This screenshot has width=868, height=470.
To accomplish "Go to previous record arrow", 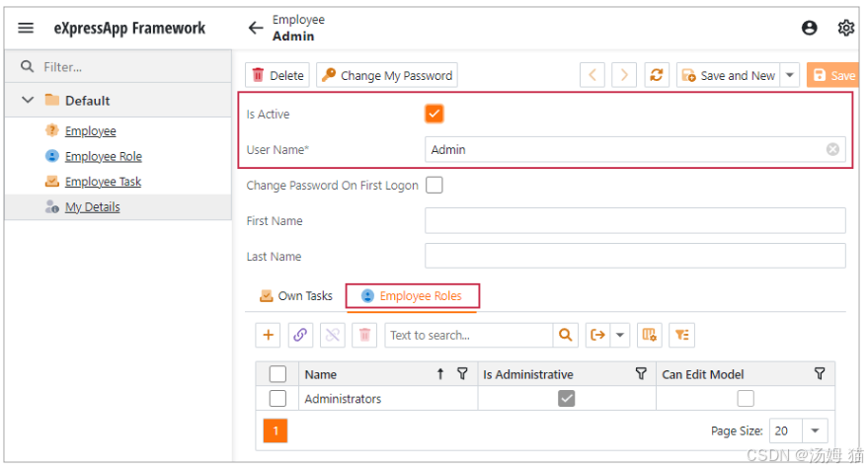I will (x=592, y=75).
